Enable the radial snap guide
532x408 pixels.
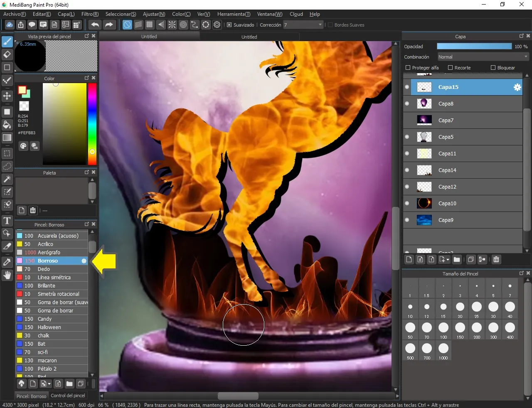point(172,25)
